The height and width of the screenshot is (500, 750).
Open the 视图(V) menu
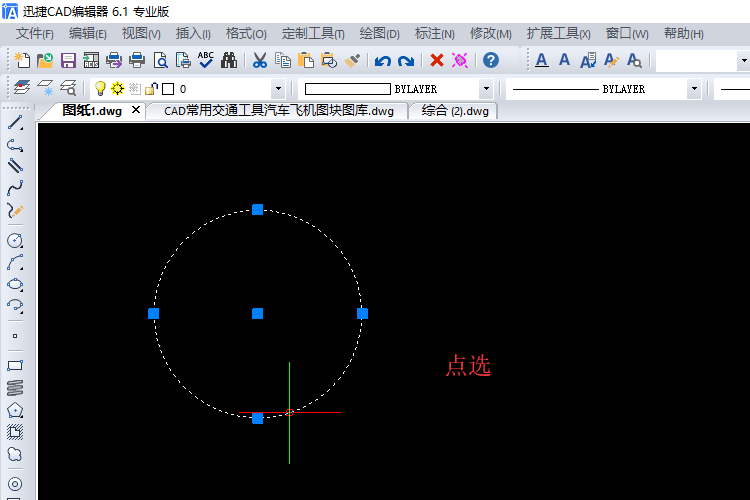tap(141, 34)
